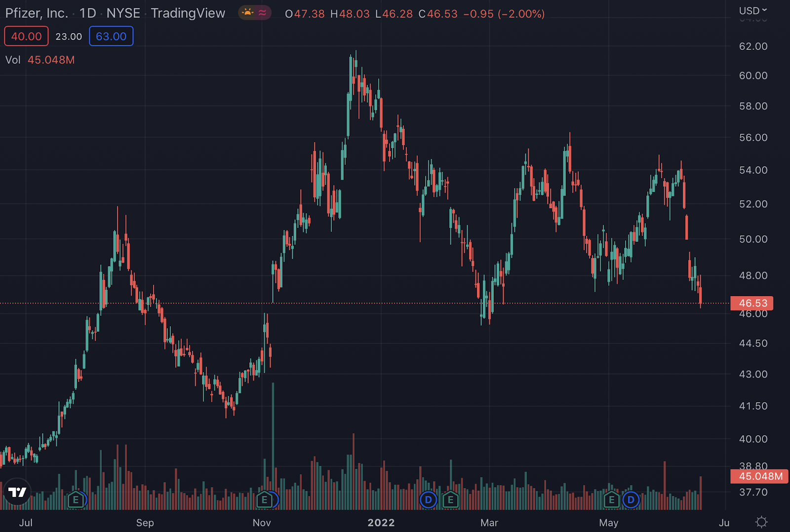
Task: Click the blue 63.00 buy price button
Action: click(x=111, y=36)
